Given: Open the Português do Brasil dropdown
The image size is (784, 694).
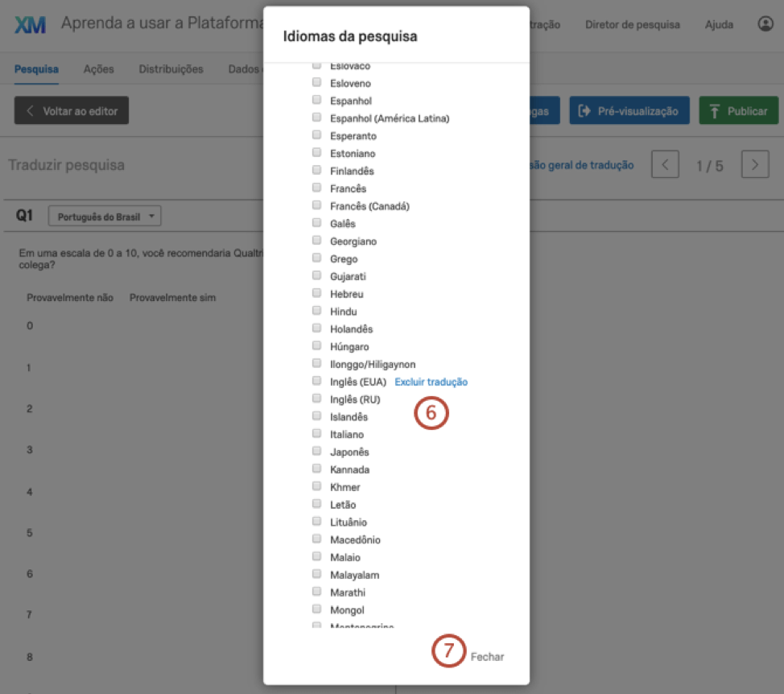Looking at the screenshot, I should point(105,217).
